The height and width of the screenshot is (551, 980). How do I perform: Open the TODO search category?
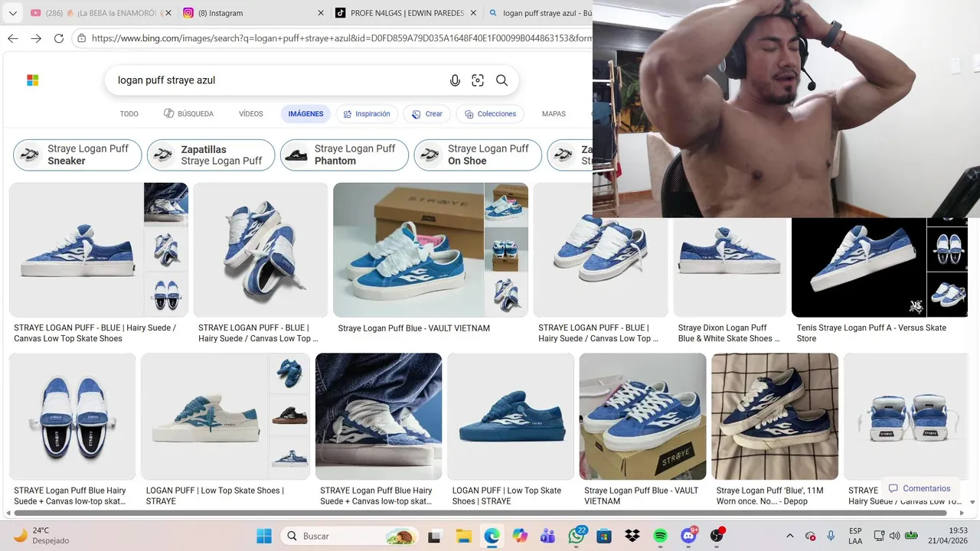point(129,114)
